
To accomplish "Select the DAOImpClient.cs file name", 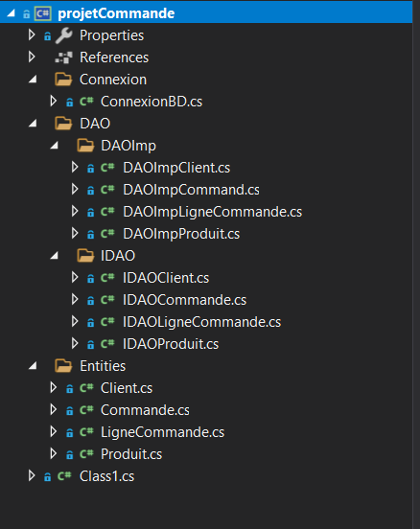I will tap(176, 168).
